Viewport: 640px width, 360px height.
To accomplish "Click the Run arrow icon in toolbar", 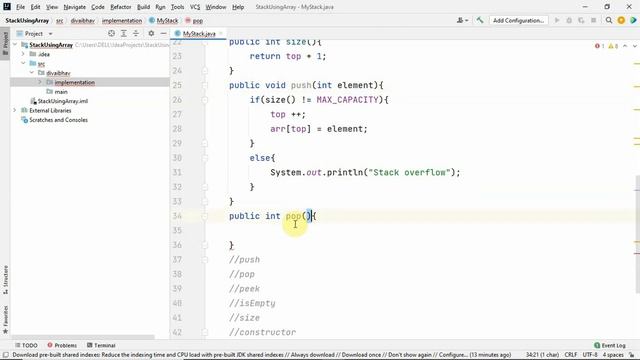I will tap(557, 20).
